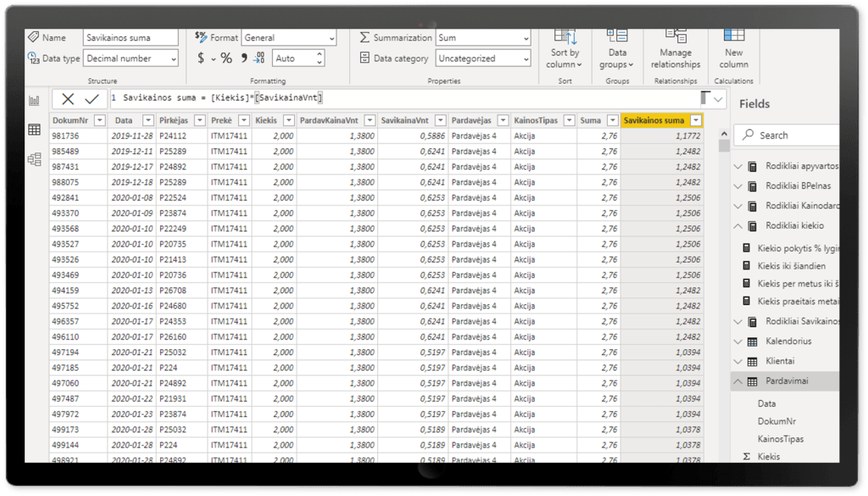This screenshot has width=868, height=496.
Task: Open Model view icon in sidebar
Action: (x=35, y=159)
